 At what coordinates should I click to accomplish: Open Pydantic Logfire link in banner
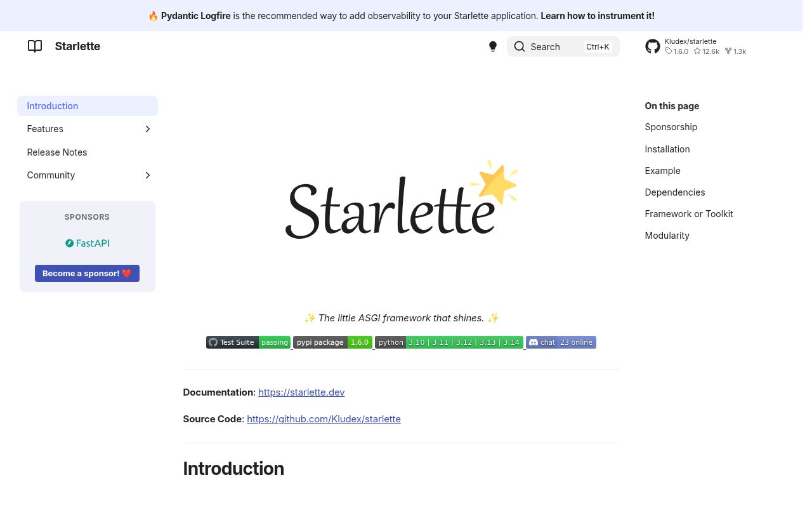pyautogui.click(x=195, y=16)
